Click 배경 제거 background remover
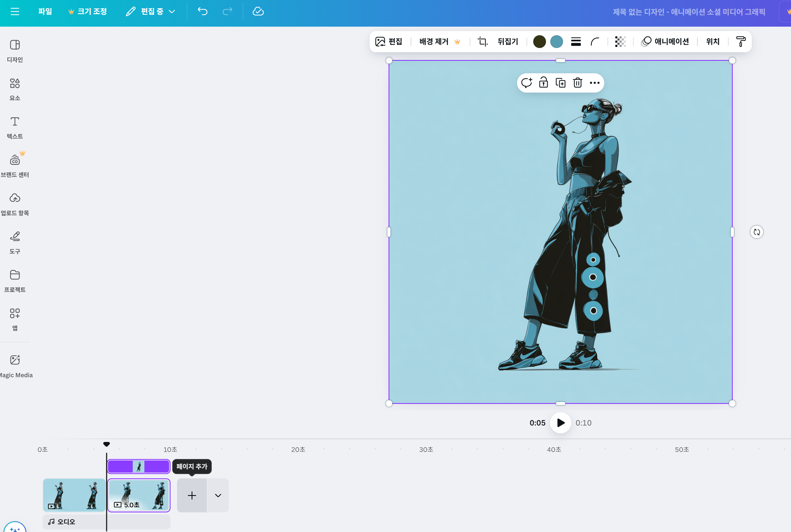The height and width of the screenshot is (532, 791). (440, 41)
